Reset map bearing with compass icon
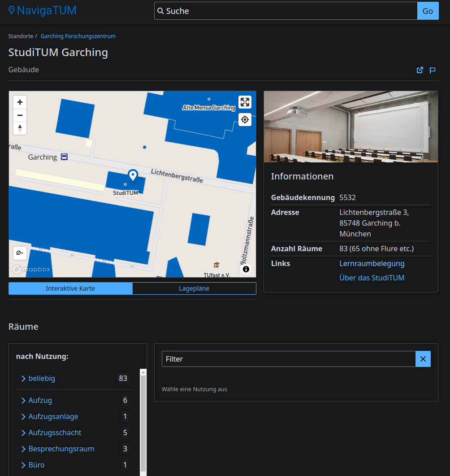 click(20, 128)
